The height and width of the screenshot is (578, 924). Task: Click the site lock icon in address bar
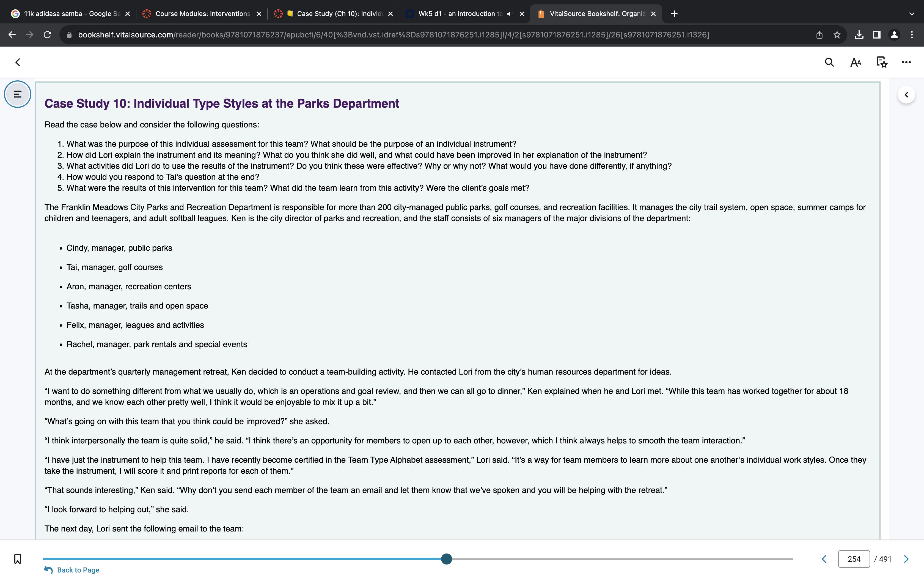[x=69, y=35]
